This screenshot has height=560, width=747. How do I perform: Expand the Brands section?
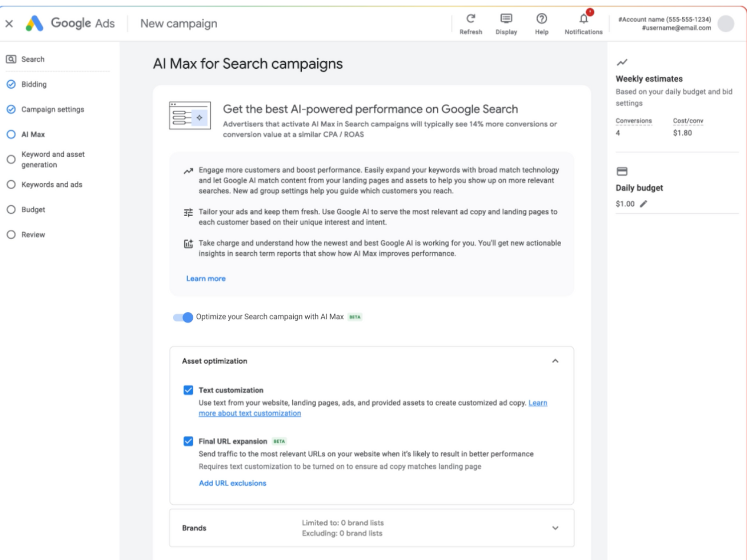555,528
